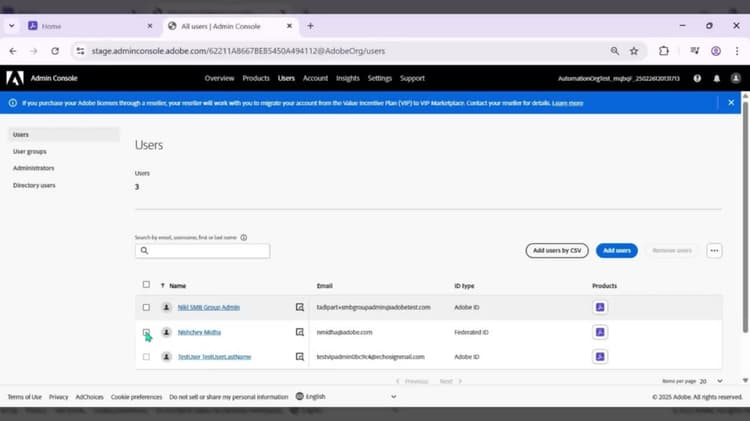Open a new browser tab
This screenshot has height=421, width=750.
point(310,26)
